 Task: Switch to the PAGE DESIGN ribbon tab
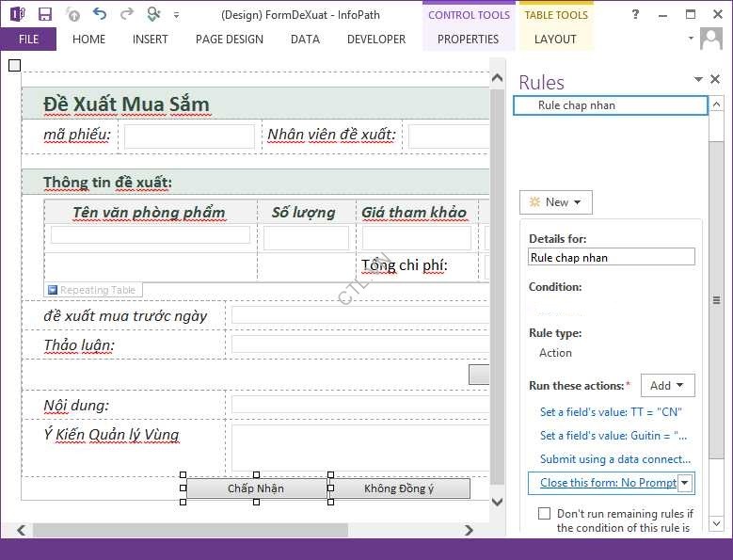(x=230, y=40)
